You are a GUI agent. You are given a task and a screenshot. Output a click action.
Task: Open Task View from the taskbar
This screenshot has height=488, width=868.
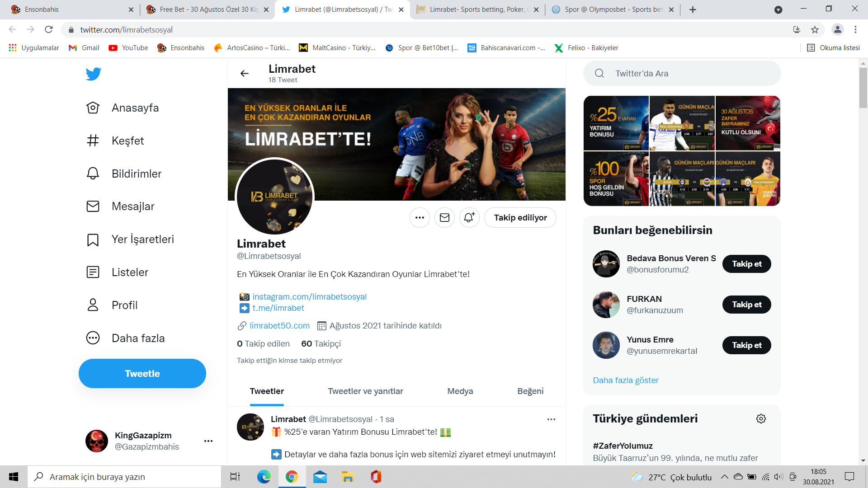235,477
